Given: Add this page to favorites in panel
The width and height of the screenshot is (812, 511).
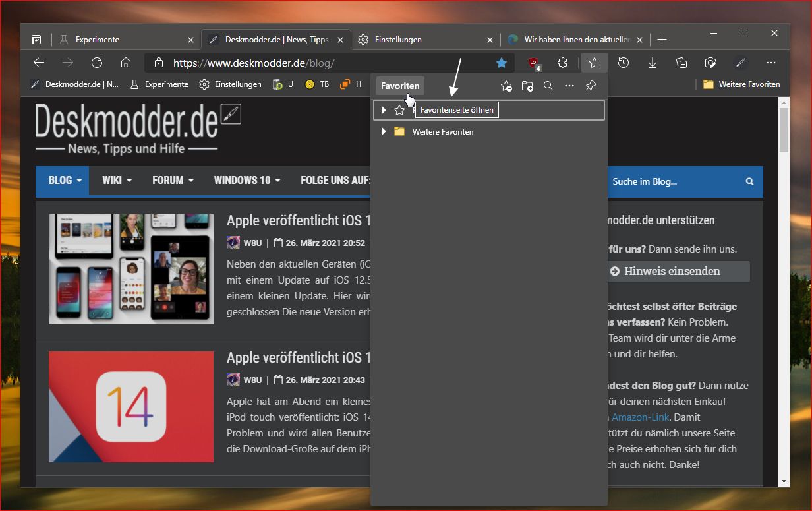Looking at the screenshot, I should click(506, 86).
